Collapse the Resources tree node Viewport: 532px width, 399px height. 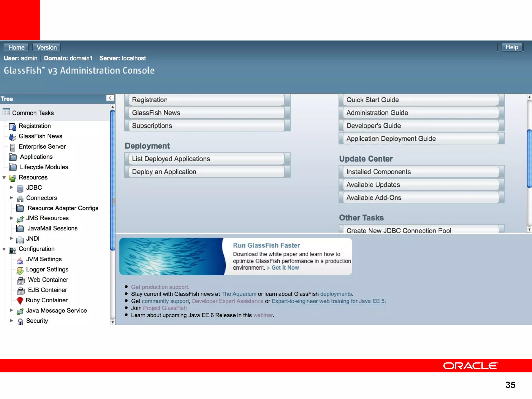click(4, 178)
